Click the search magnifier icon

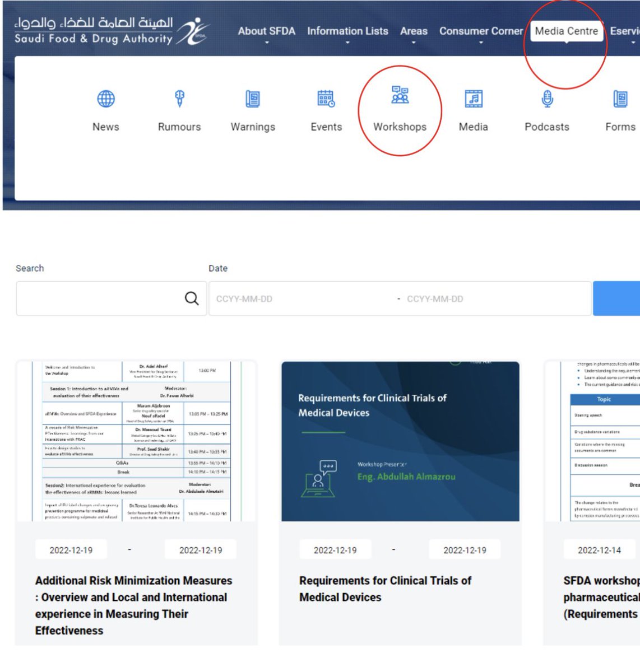point(192,298)
